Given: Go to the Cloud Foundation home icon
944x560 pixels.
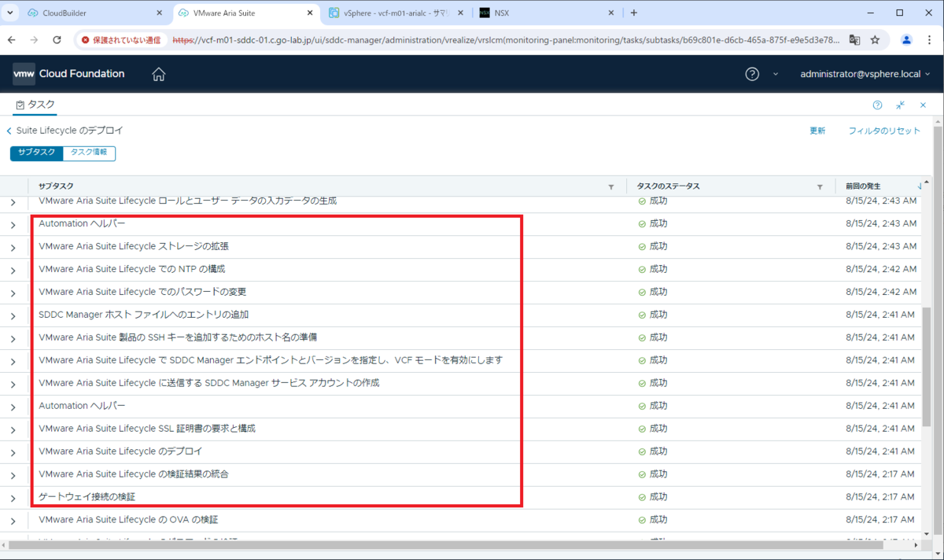Looking at the screenshot, I should [159, 74].
